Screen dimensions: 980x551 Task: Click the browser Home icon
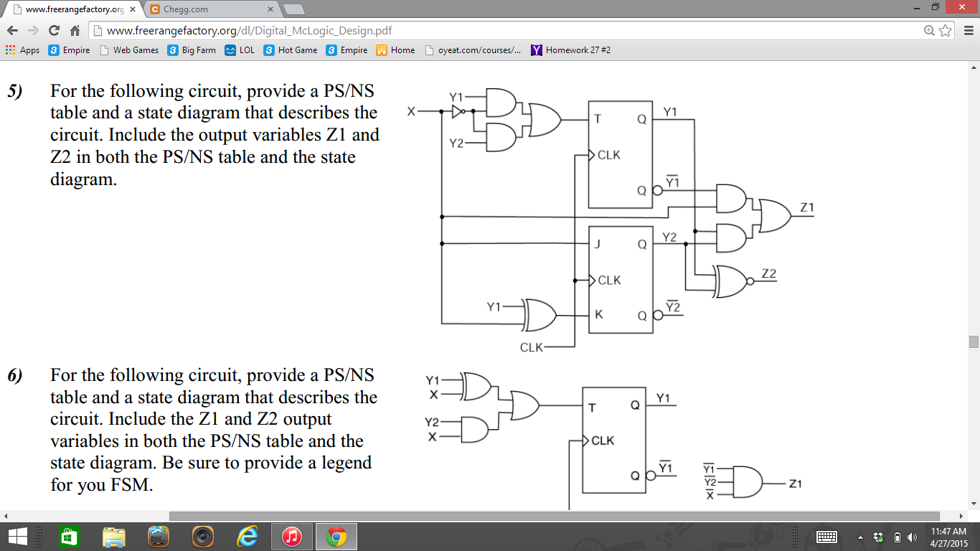click(75, 30)
